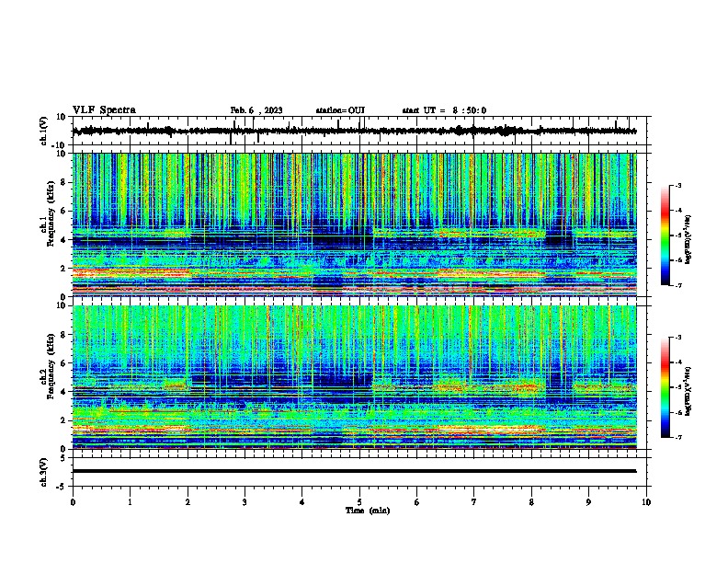Click time axis tick label "10"

pyautogui.click(x=646, y=502)
